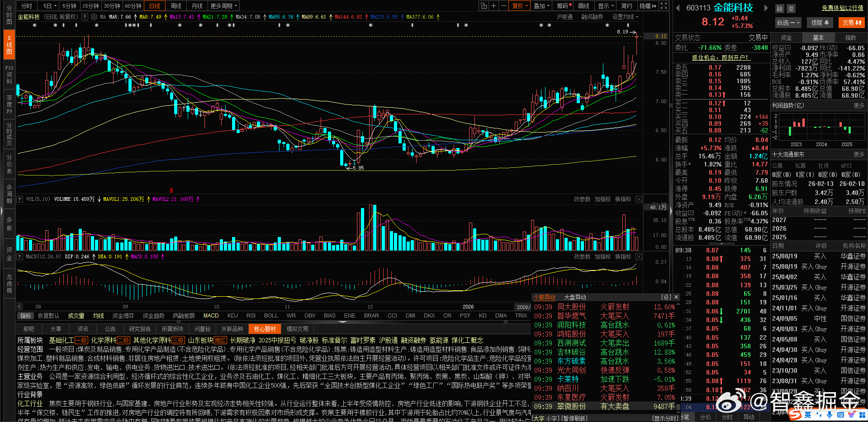The width and height of the screenshot is (868, 422).
Task: Switch to 大字 large font
Action: [539, 418]
